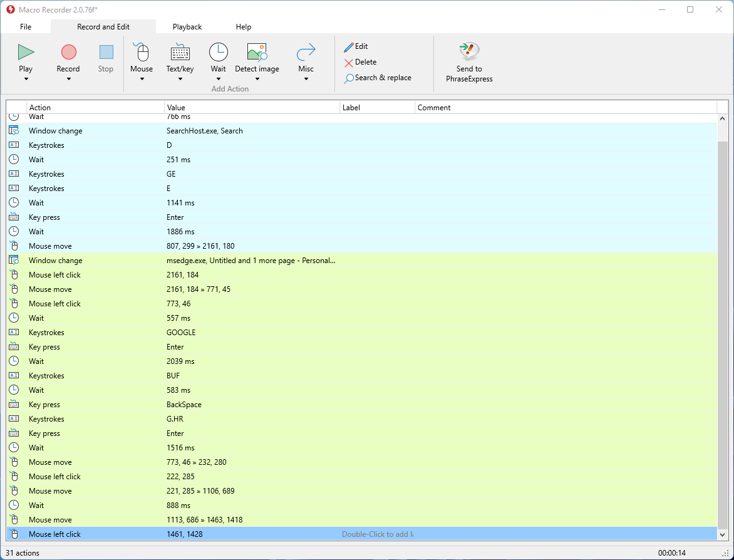The width and height of the screenshot is (734, 560).
Task: Switch to the Record and Edit tab
Action: pyautogui.click(x=103, y=27)
